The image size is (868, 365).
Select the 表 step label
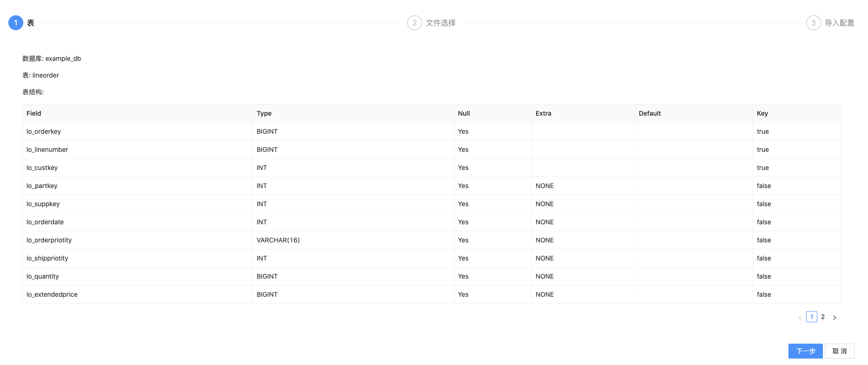pyautogui.click(x=31, y=23)
